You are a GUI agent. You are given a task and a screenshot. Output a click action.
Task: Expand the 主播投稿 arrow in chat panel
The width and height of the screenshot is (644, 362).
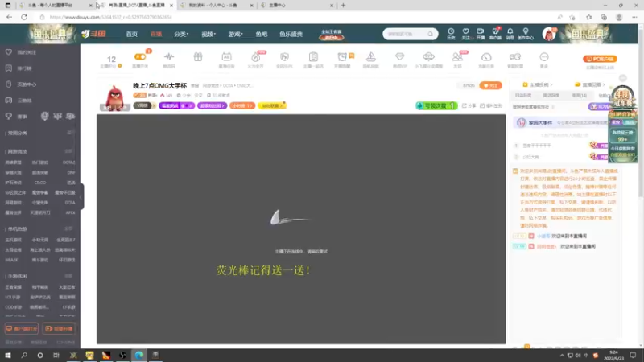click(x=551, y=85)
